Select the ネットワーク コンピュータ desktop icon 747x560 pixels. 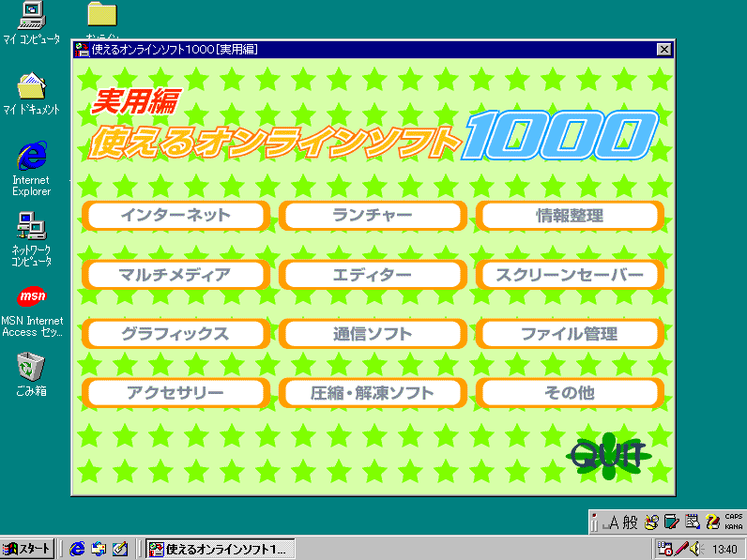coord(32,239)
